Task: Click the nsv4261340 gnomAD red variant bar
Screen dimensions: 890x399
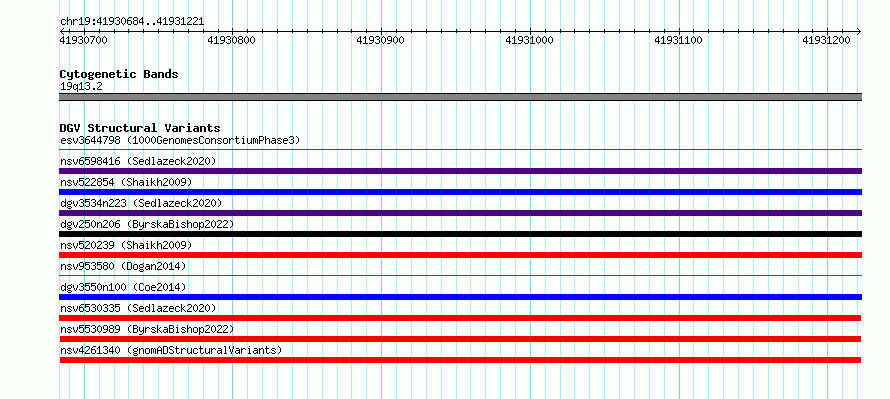Action: pos(460,360)
